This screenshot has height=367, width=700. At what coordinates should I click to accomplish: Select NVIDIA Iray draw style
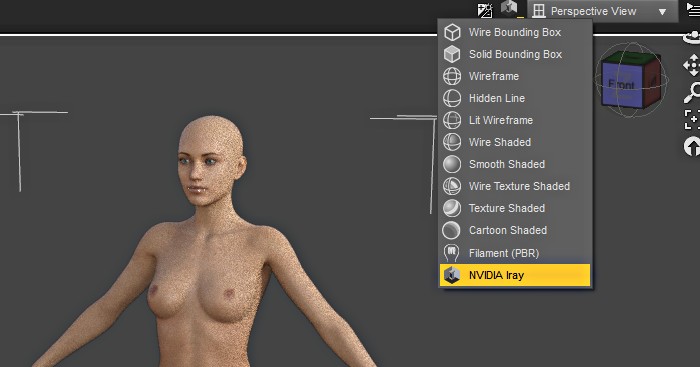[515, 275]
